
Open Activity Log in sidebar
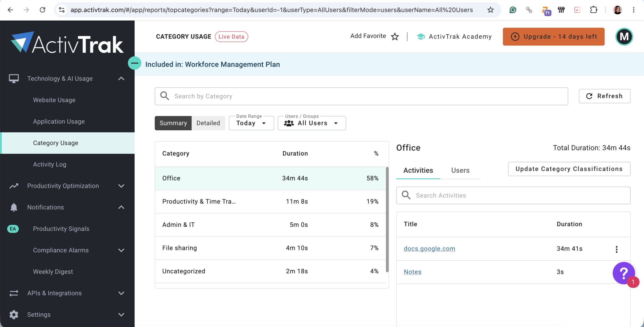point(50,164)
